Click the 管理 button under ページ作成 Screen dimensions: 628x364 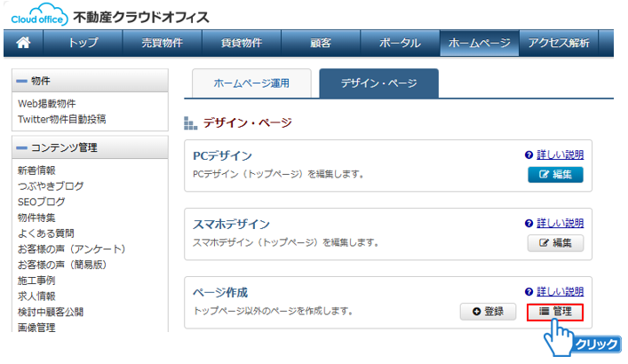555,312
